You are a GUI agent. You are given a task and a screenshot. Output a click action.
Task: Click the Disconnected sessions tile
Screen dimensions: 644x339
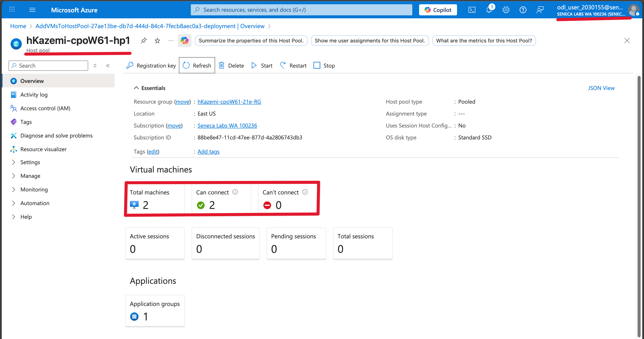[226, 243]
